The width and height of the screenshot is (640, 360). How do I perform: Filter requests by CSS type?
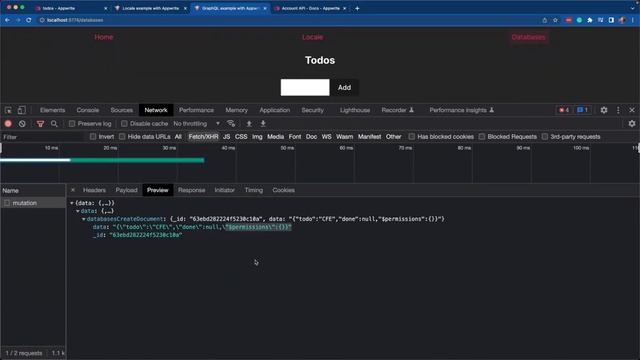pyautogui.click(x=241, y=137)
